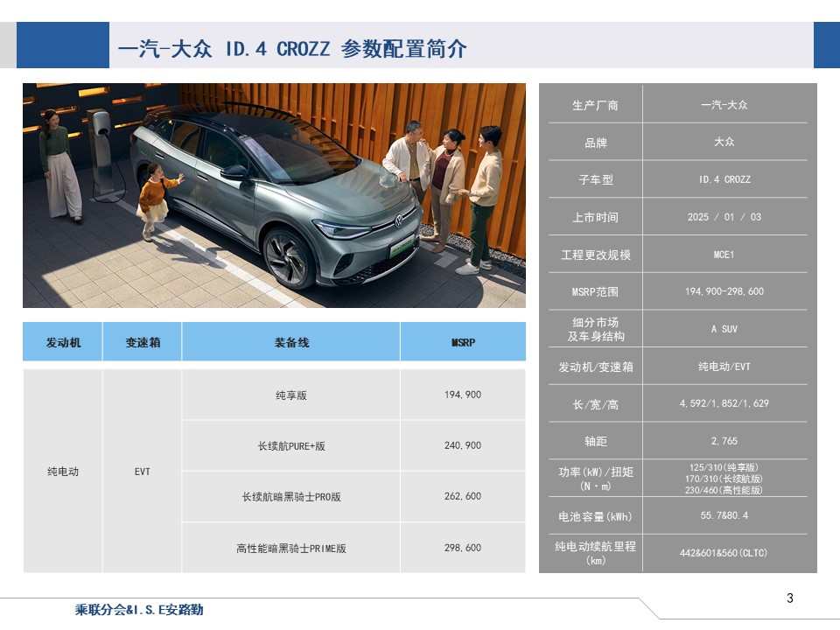Screen dimensions: 840x630
Task: Click the "工程更改规模" label
Action: point(595,255)
